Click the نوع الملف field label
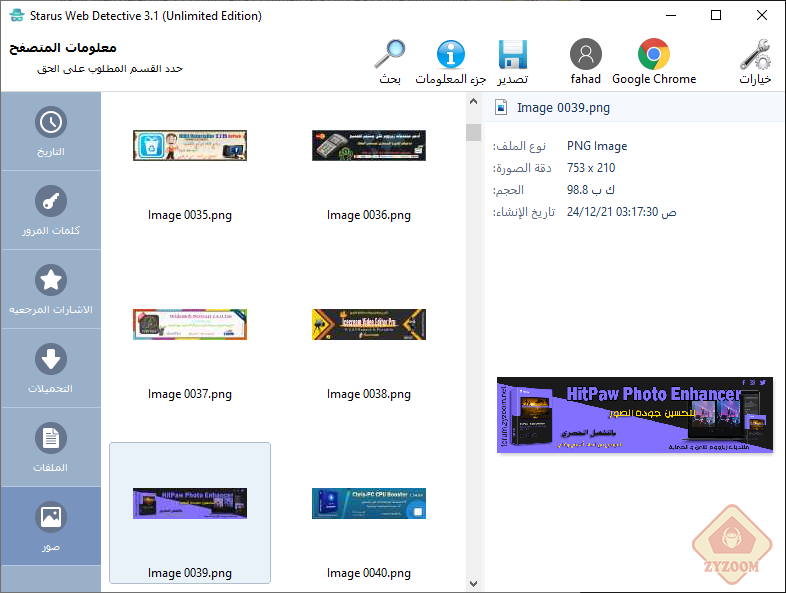 click(519, 146)
